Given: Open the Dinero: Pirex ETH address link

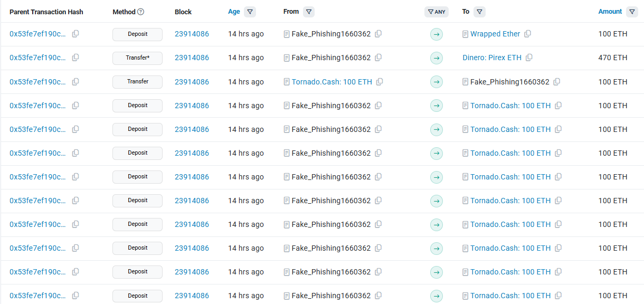Looking at the screenshot, I should (492, 58).
